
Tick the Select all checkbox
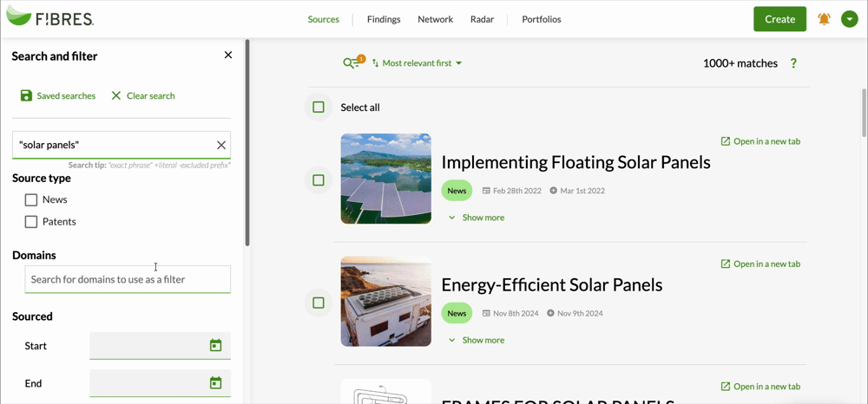click(319, 108)
